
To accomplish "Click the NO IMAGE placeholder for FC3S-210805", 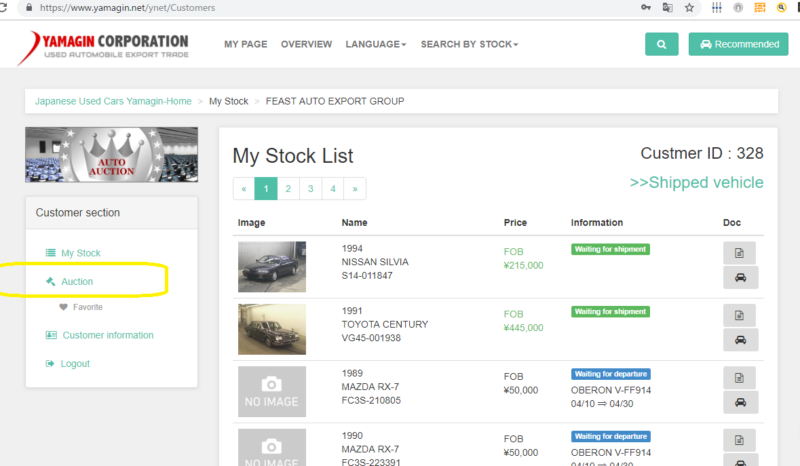I will point(272,391).
